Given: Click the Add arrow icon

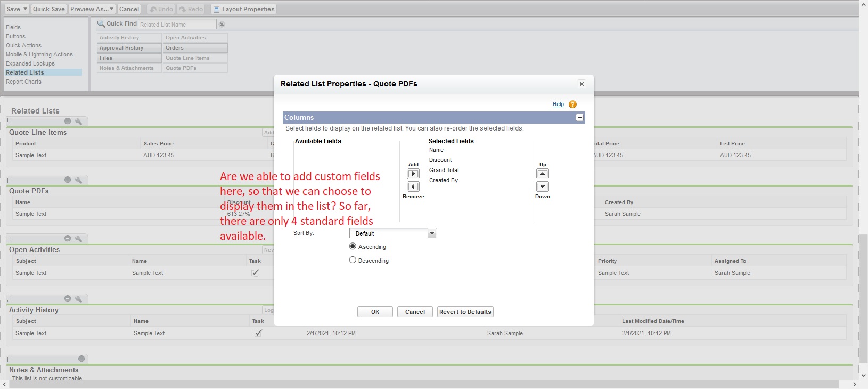Looking at the screenshot, I should pos(413,174).
